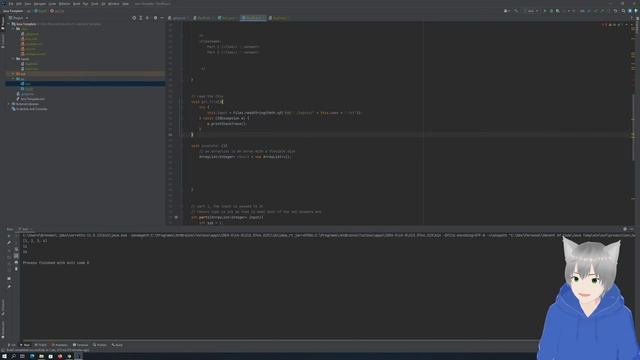640x360 pixels.
Task: Click the wrench icon in Run panel
Action: [x=9, y=242]
